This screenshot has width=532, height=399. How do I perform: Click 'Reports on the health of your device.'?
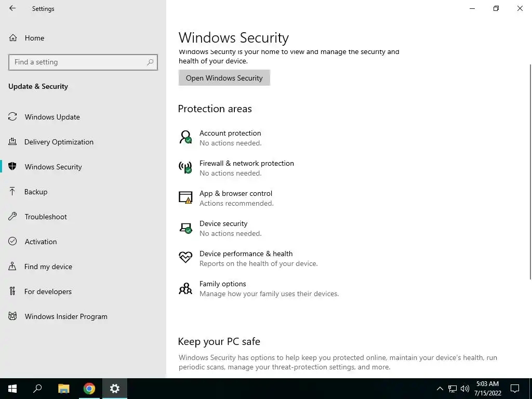259,263
